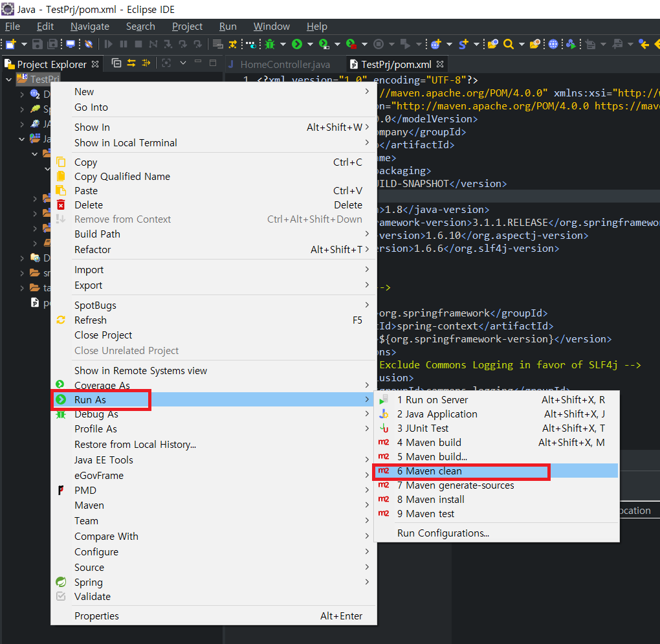
Task: Click the Focus on Active Task icon
Action: 166,63
